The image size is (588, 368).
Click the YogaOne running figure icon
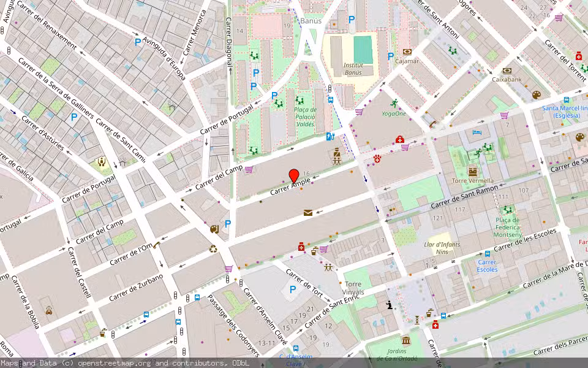tap(394, 103)
